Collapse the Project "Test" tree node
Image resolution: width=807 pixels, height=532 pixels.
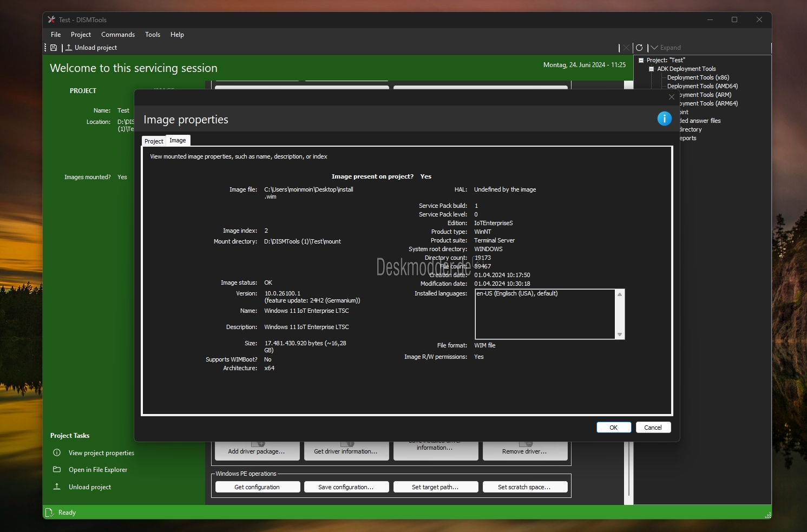pyautogui.click(x=641, y=60)
